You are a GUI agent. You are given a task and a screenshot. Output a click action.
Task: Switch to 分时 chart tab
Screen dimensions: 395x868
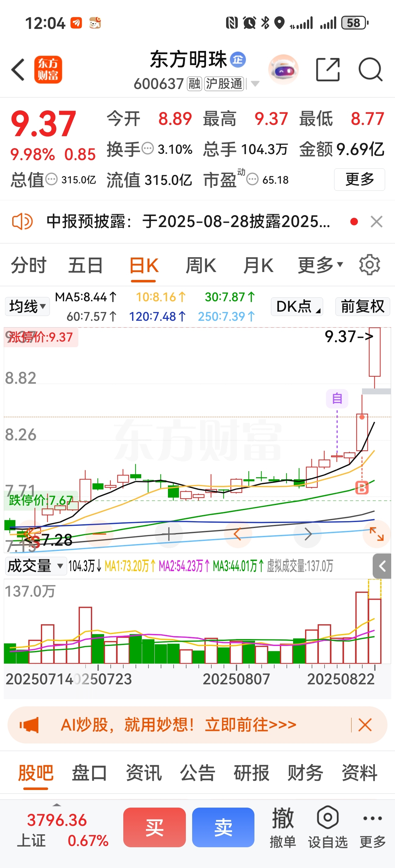[29, 265]
